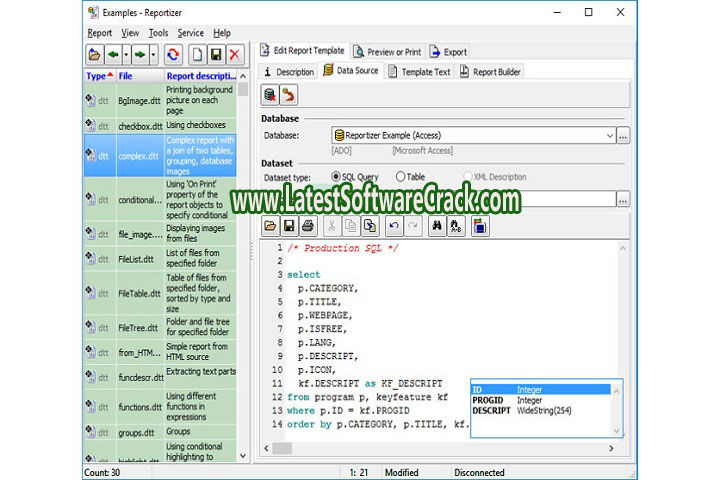Select the BgImage.dtt report row
The height and width of the screenshot is (480, 720).
point(160,100)
